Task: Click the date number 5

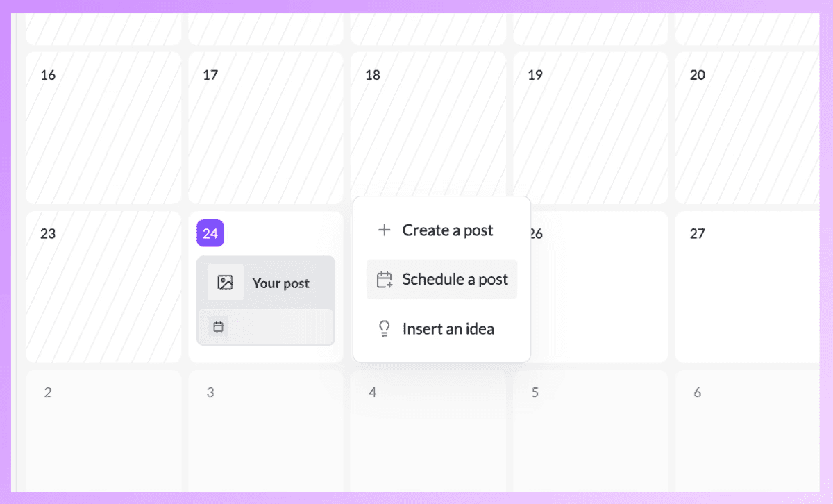Action: click(535, 392)
